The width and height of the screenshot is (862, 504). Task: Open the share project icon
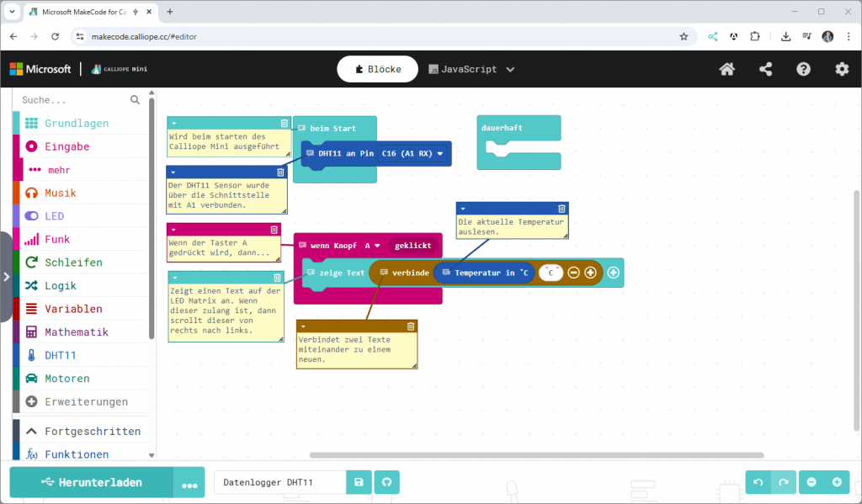click(765, 68)
